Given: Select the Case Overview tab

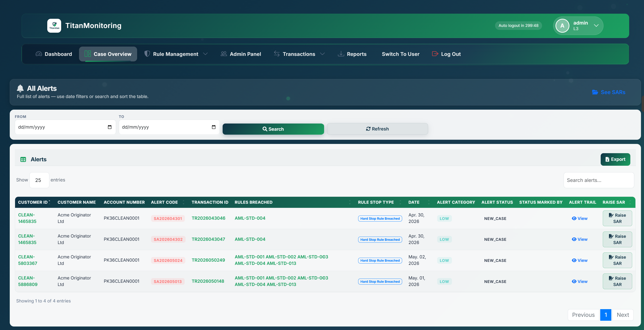Looking at the screenshot, I should [x=108, y=54].
